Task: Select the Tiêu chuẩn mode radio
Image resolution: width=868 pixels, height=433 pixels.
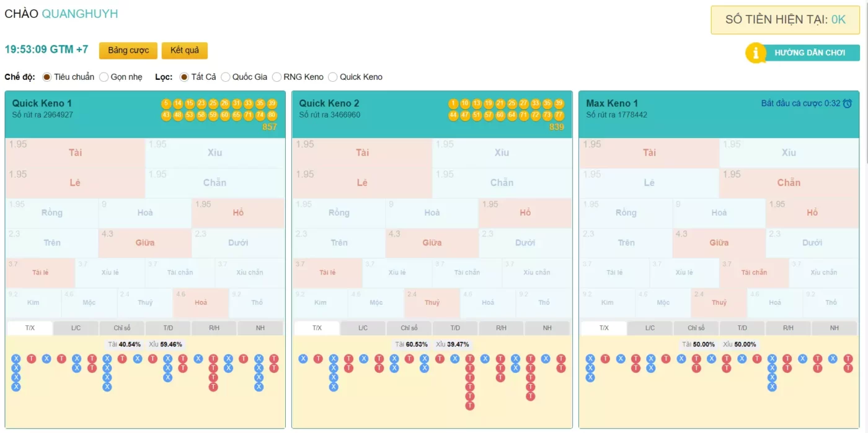Action: (x=46, y=77)
